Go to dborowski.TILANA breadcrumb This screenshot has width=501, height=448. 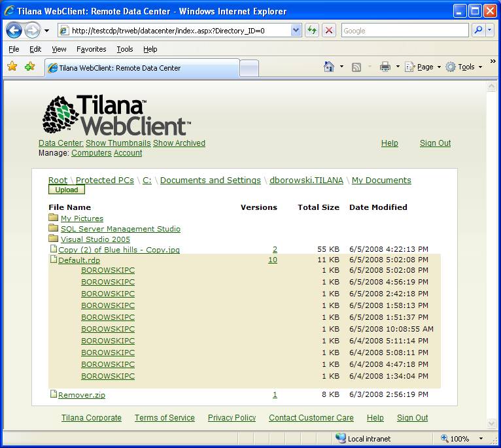(306, 181)
